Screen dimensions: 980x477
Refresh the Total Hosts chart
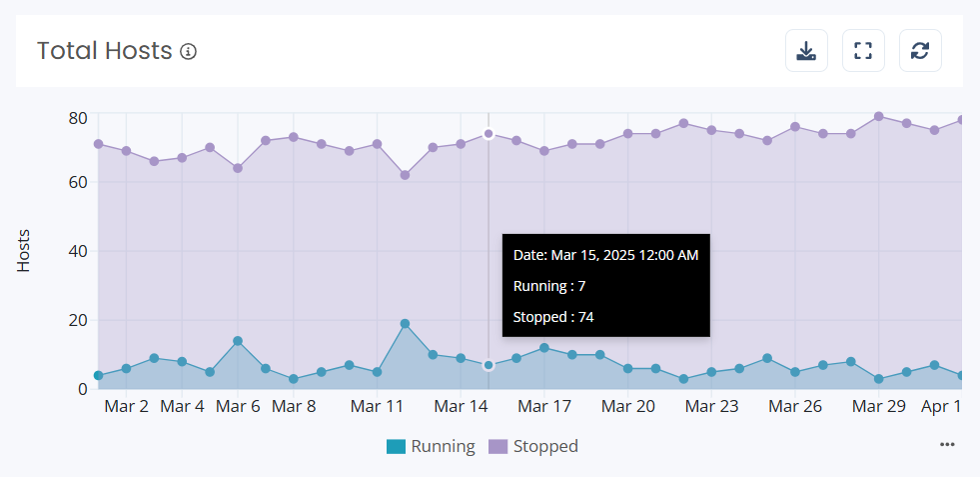click(x=920, y=51)
